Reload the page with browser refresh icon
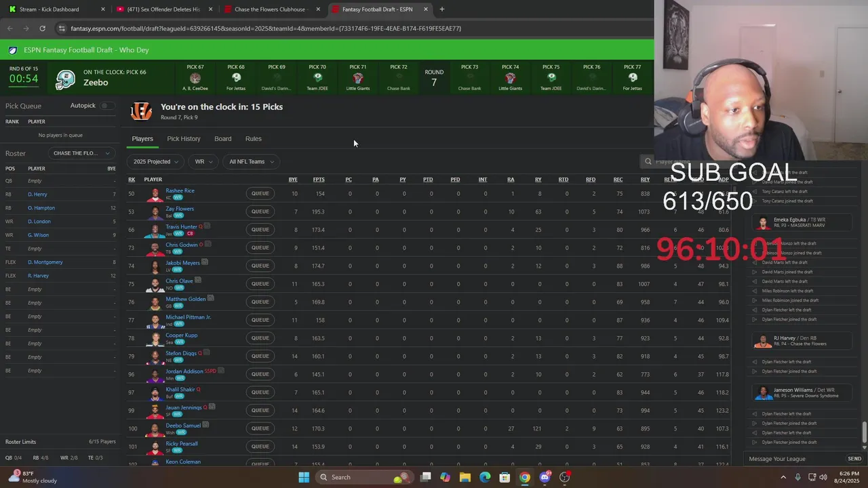 click(42, 28)
